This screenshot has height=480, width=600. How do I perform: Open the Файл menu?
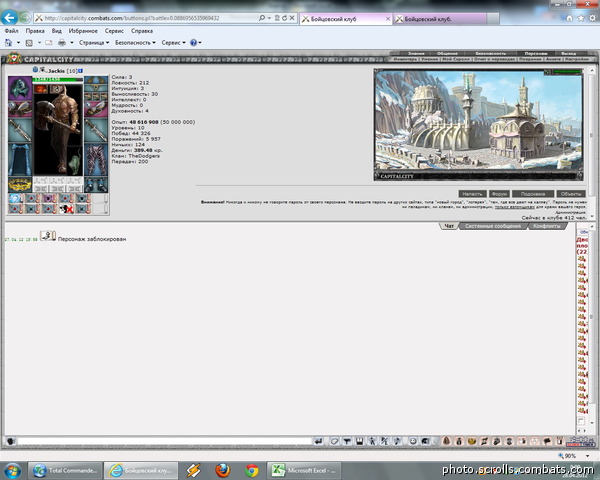click(x=11, y=31)
